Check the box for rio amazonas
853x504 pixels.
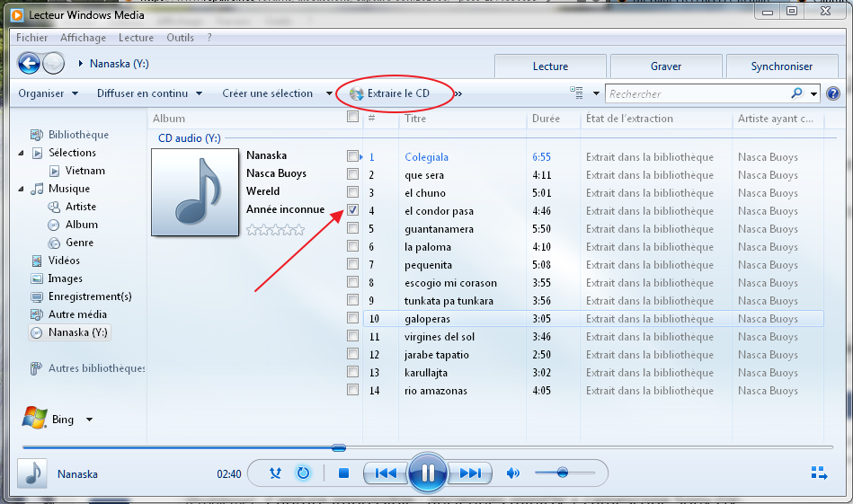click(x=352, y=390)
